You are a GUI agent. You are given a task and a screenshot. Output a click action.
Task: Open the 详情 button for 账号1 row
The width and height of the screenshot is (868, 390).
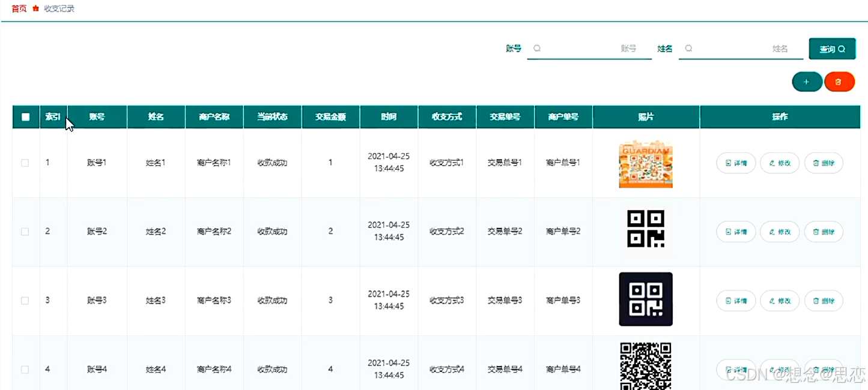pos(736,163)
